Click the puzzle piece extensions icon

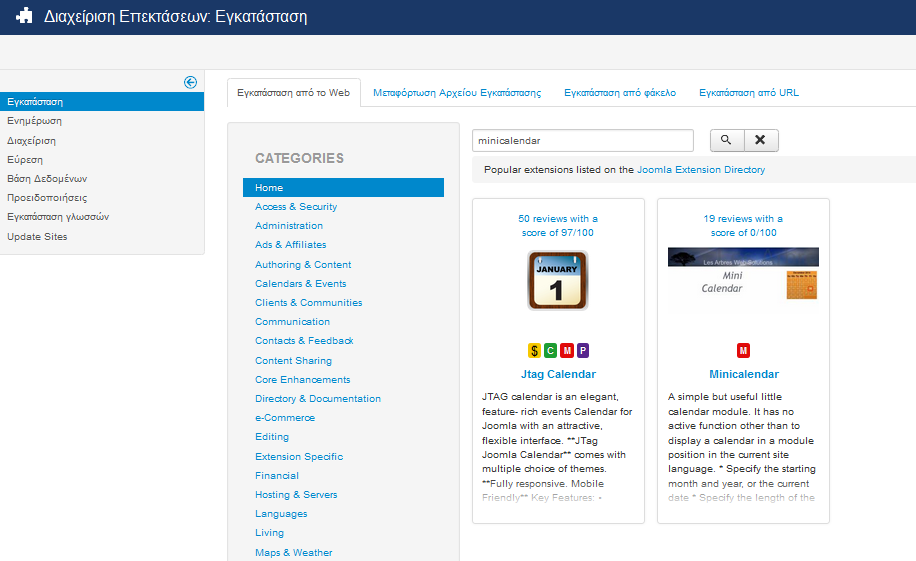(x=25, y=16)
